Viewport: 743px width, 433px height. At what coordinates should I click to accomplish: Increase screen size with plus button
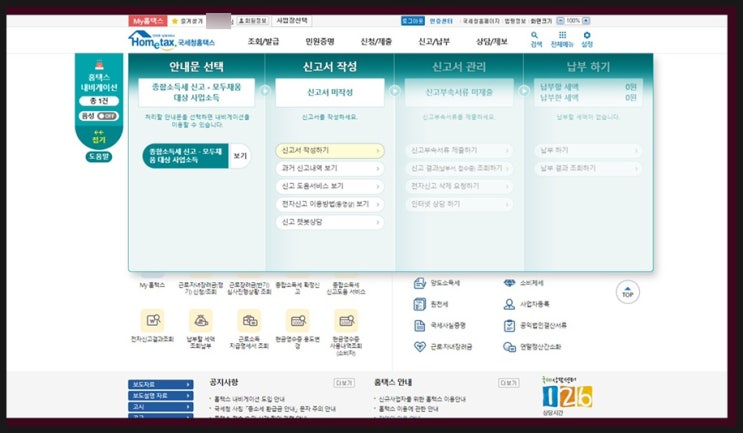[x=586, y=21]
